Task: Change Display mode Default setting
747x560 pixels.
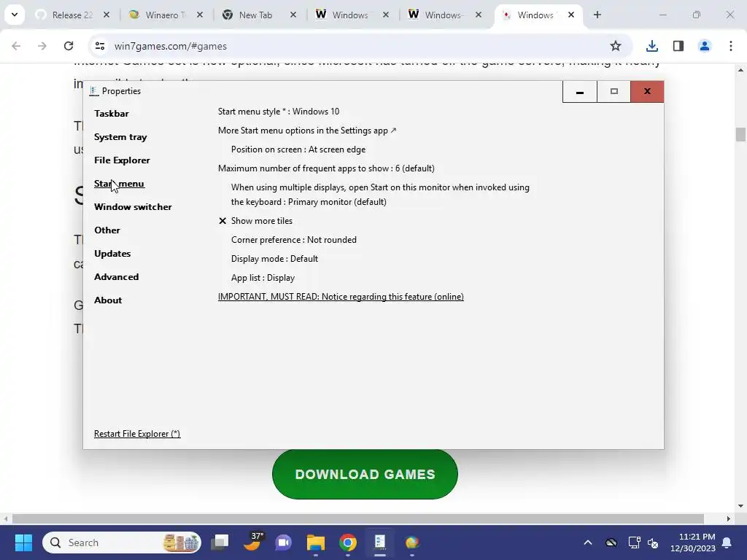Action: coord(274,259)
